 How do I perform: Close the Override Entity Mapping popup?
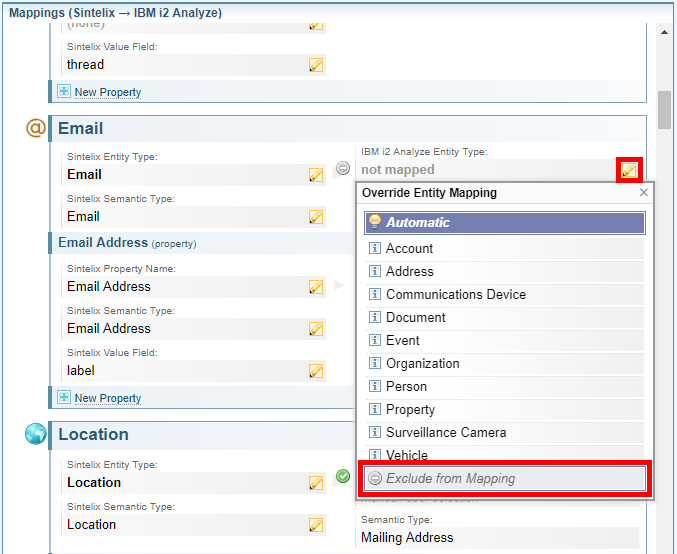643,193
